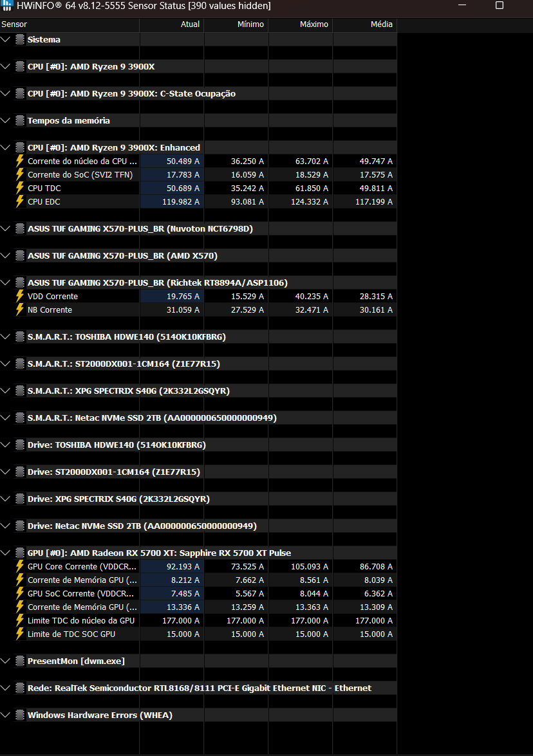
Task: Click the 124.332 A maximum value
Action: [310, 201]
